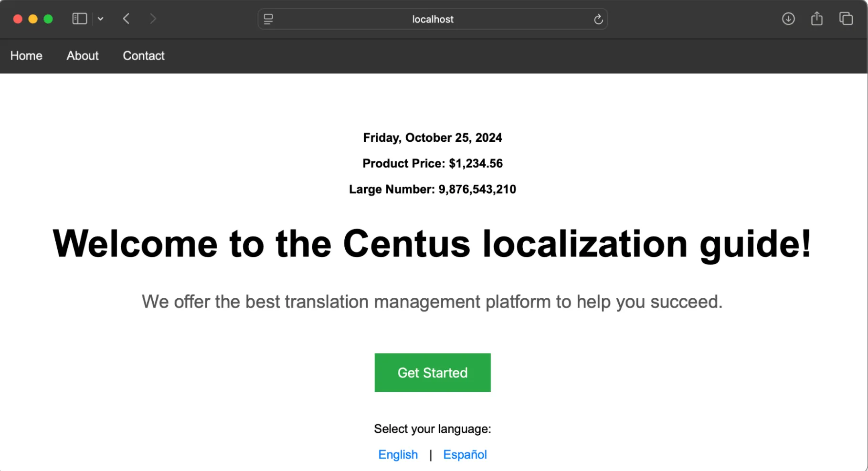Minimize the browser window
Image resolution: width=868 pixels, height=471 pixels.
[x=33, y=19]
